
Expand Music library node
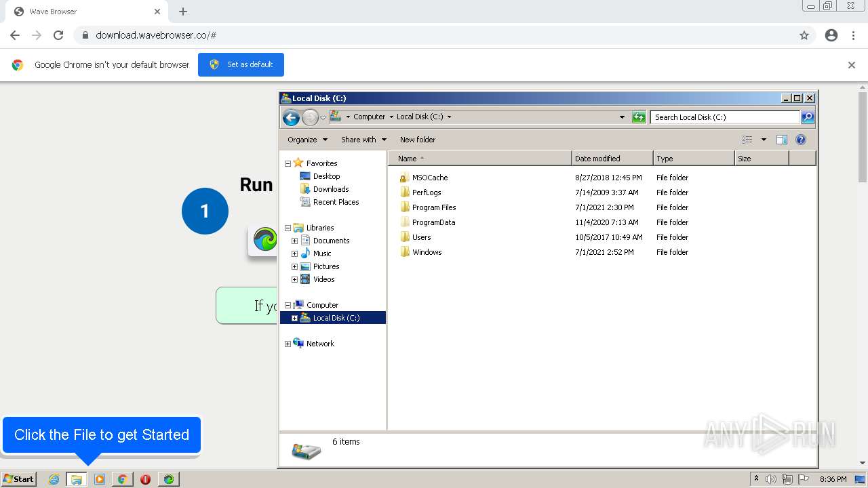(294, 253)
